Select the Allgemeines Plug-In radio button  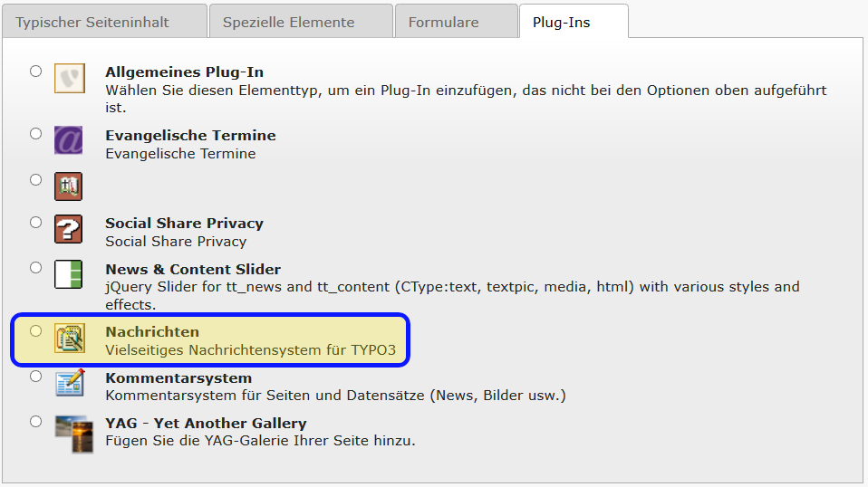[36, 71]
